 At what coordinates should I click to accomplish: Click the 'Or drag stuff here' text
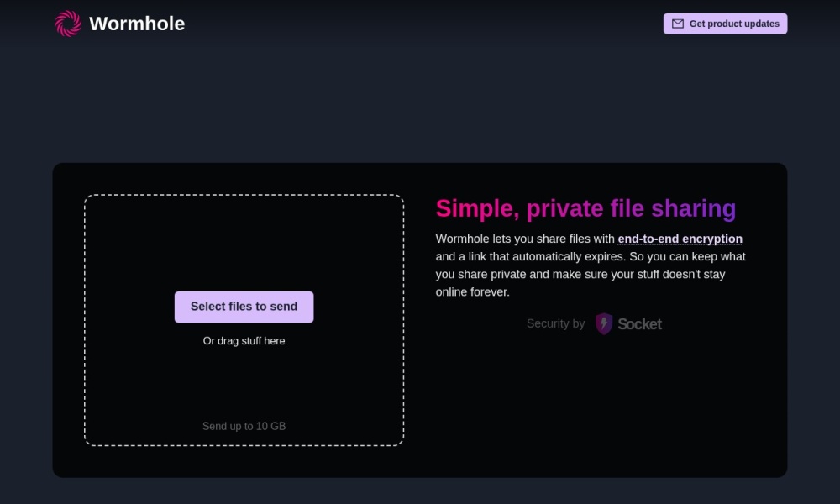click(244, 341)
